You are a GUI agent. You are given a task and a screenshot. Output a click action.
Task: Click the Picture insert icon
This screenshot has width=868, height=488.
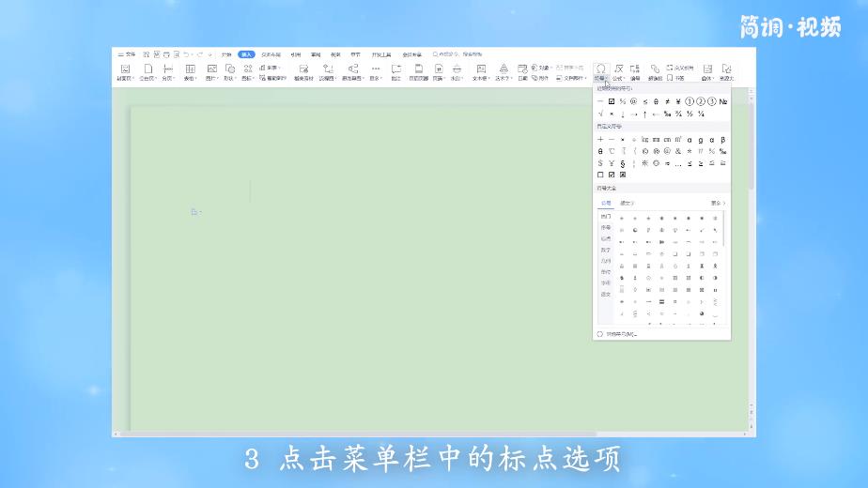(211, 71)
